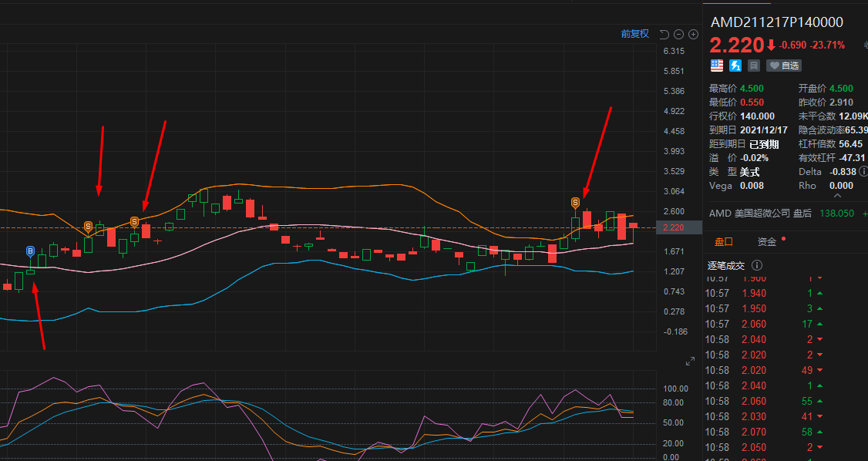
Task: Click the 杠杆倍数 56.45 value
Action: [x=851, y=144]
